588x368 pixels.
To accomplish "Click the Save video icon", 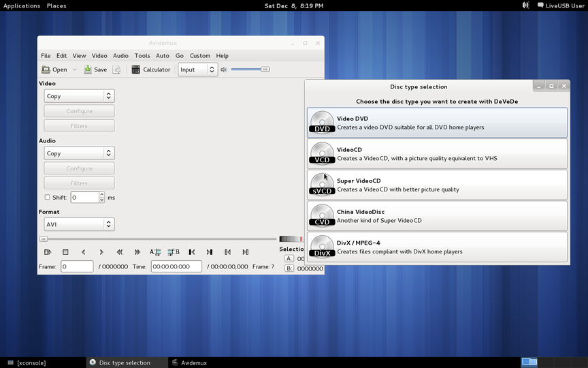I will pos(88,70).
